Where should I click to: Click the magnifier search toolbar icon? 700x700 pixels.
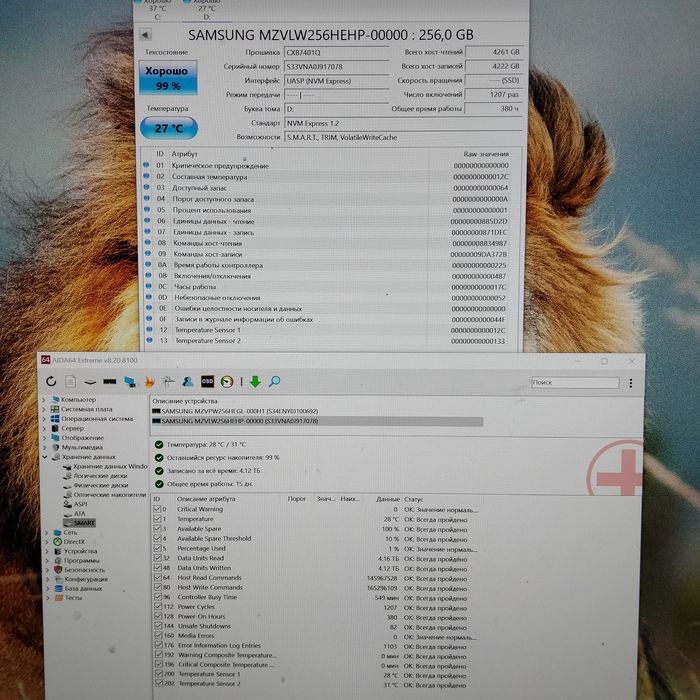(x=275, y=381)
